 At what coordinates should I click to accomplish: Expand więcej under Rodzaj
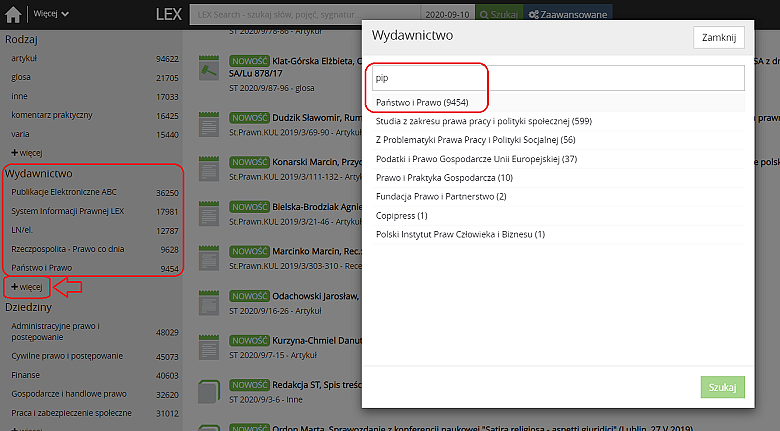click(27, 153)
